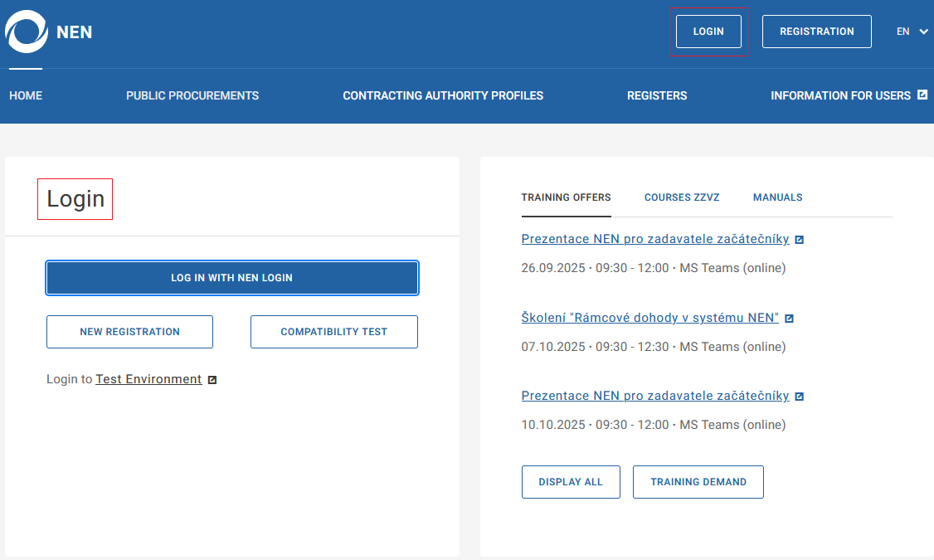The height and width of the screenshot is (560, 934).
Task: Click the Registration button in header
Action: pyautogui.click(x=816, y=32)
